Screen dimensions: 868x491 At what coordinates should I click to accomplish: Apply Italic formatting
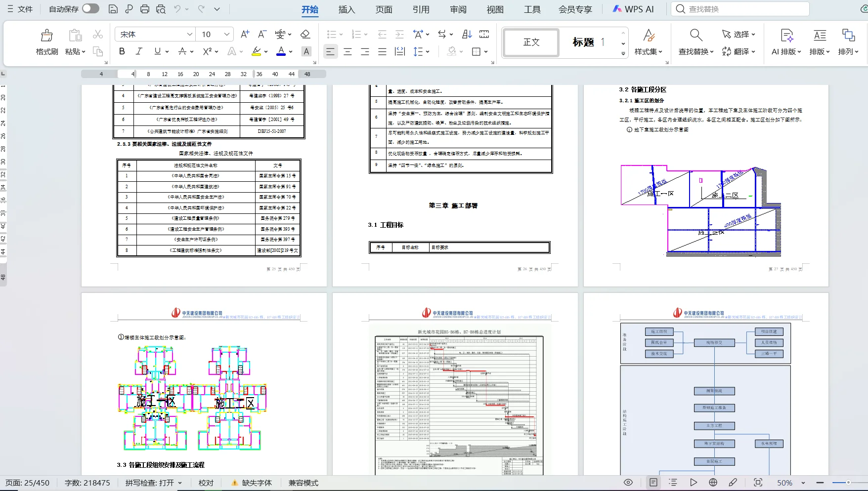tap(139, 51)
